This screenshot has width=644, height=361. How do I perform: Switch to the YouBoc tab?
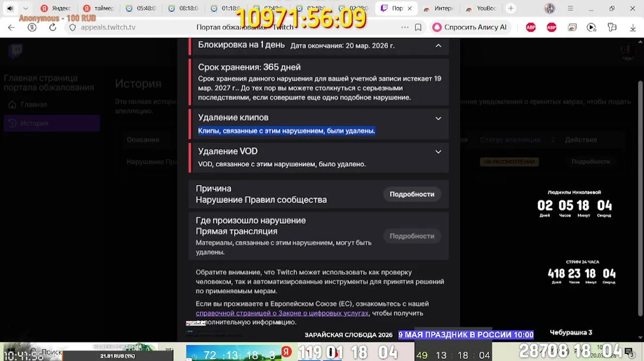pos(480,9)
